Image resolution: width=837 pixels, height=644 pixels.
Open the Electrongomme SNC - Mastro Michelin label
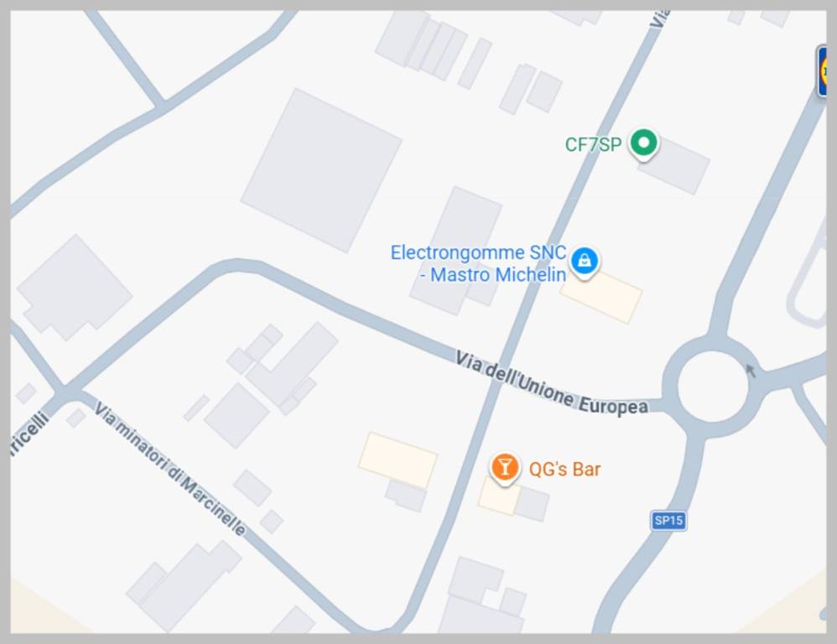pos(478,263)
